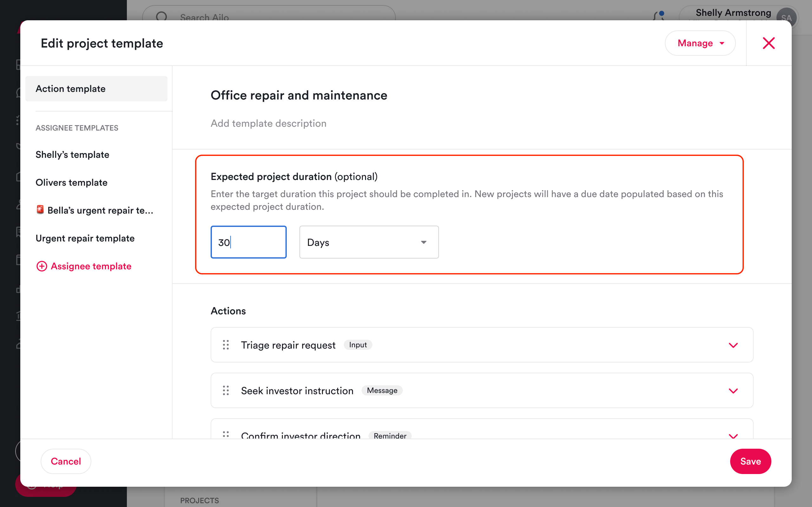Open Shelly's template in sidebar
Screen dimensions: 812x507
[x=72, y=155]
